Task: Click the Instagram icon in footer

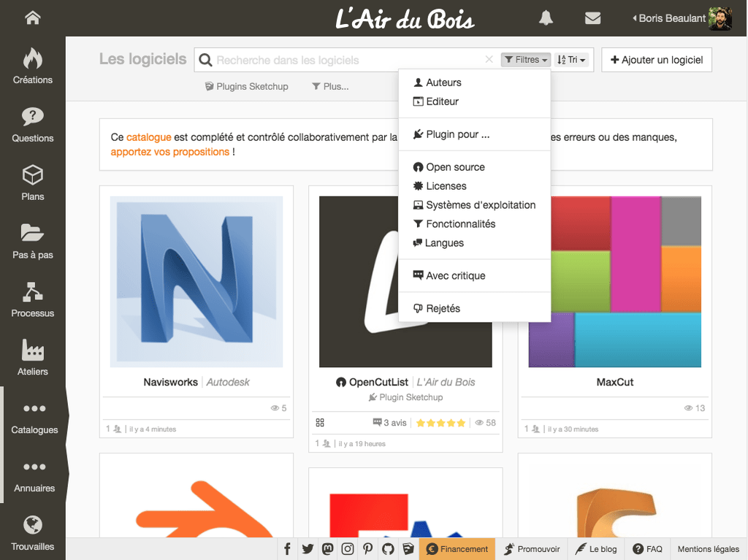Action: click(348, 549)
